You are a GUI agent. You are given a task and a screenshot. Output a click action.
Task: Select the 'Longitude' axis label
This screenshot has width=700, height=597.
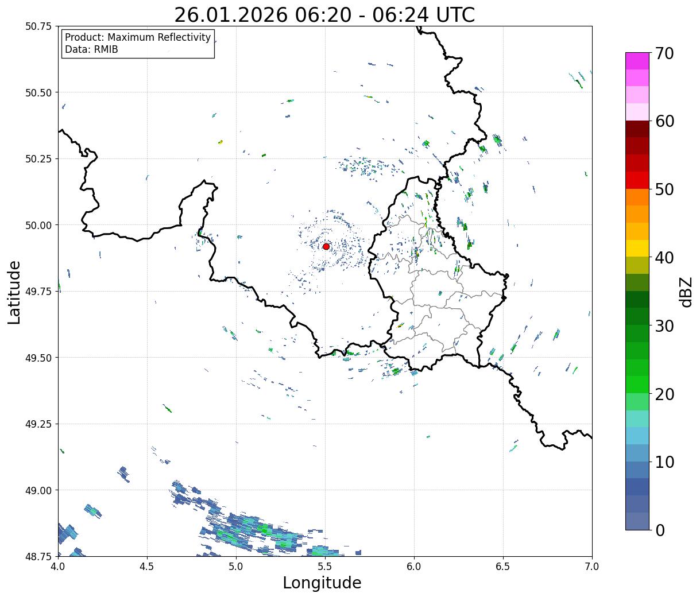[x=322, y=583]
